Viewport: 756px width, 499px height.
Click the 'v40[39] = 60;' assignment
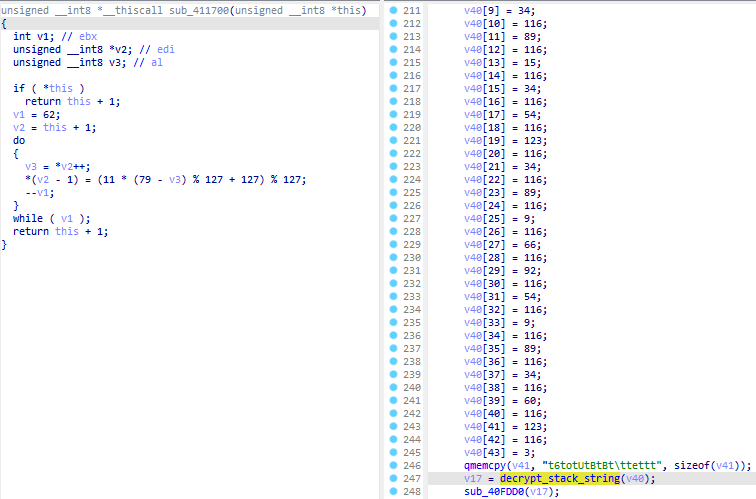[503, 401]
